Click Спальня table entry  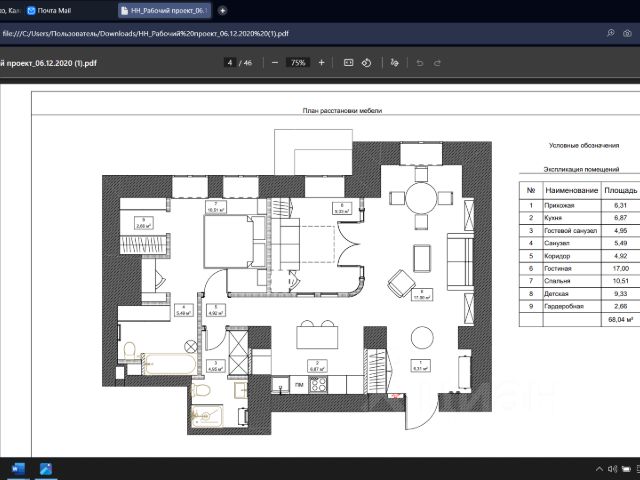(x=557, y=281)
